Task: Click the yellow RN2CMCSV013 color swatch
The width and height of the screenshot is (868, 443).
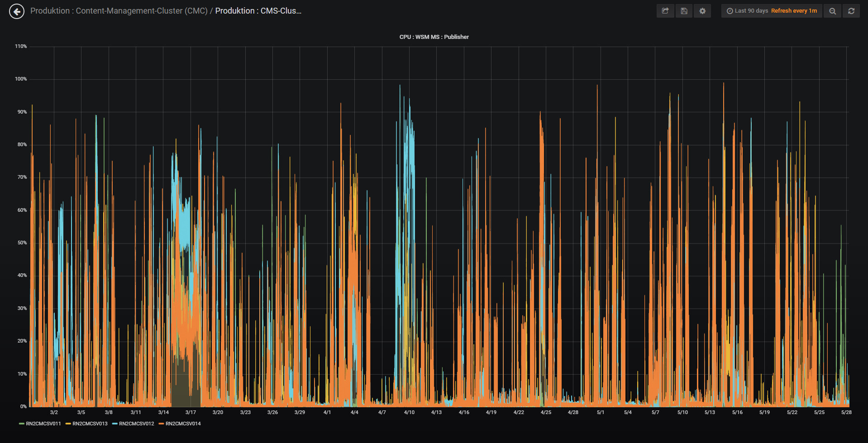Action: coord(68,424)
